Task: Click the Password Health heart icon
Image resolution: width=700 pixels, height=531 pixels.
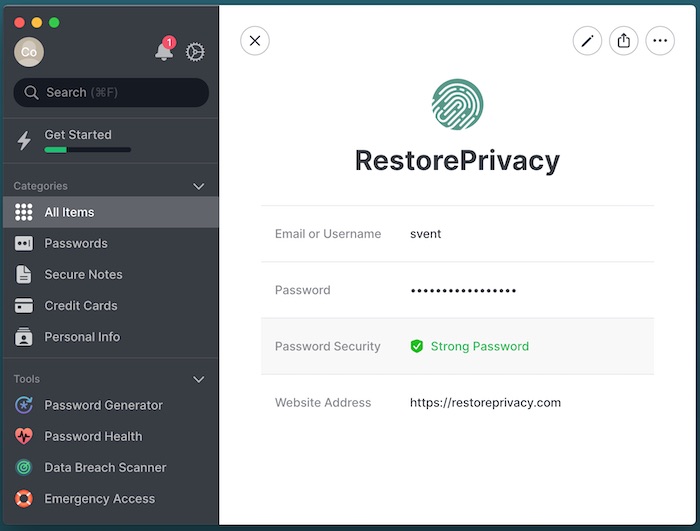Action: click(x=24, y=436)
